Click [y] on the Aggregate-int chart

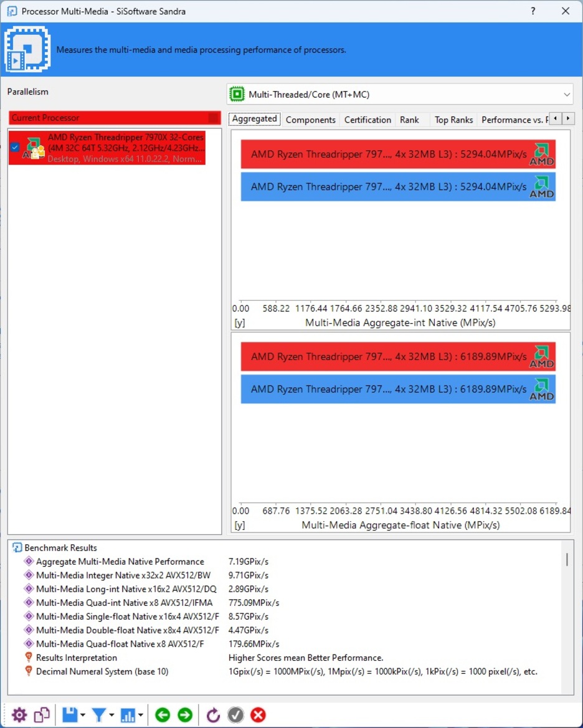240,323
